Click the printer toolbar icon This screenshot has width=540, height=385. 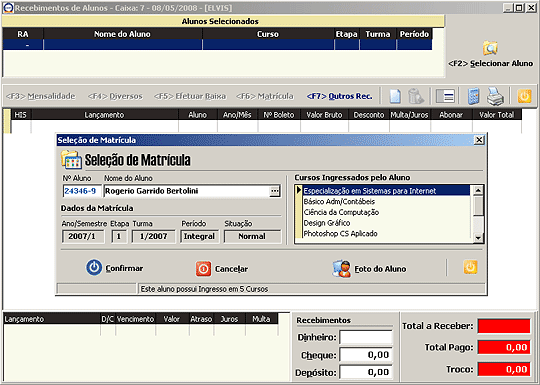point(495,96)
